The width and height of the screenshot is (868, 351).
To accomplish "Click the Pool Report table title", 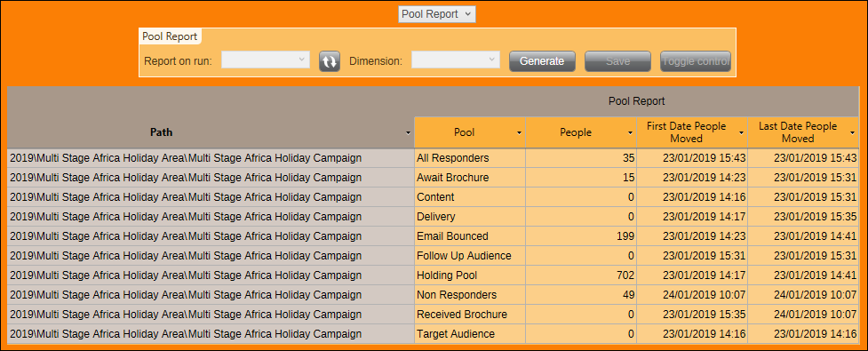I will (x=637, y=101).
